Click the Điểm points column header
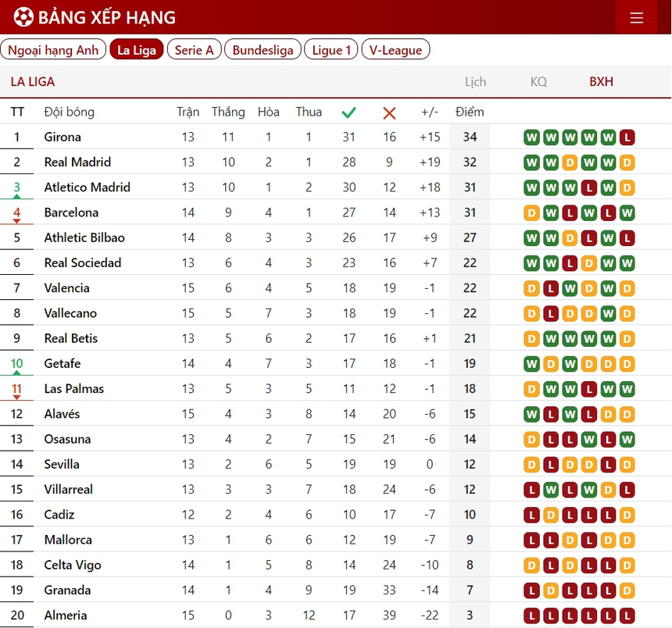Screen dimensions: 672x628 coord(470,112)
